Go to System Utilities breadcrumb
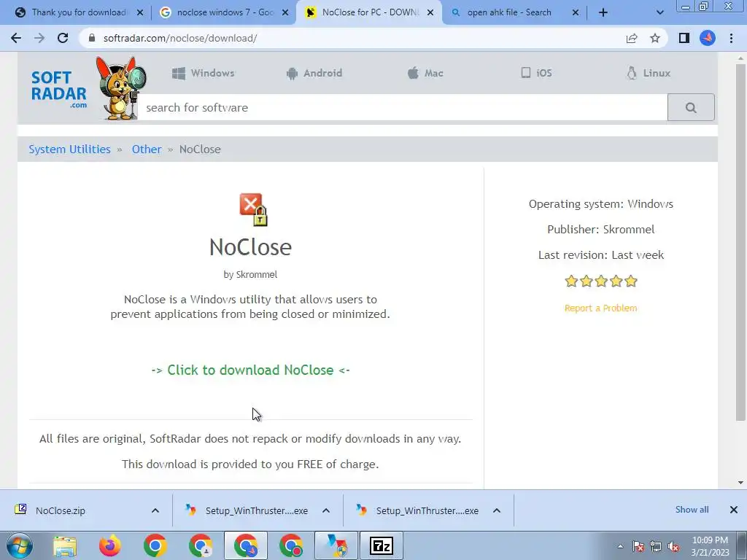The image size is (747, 560). (x=69, y=149)
